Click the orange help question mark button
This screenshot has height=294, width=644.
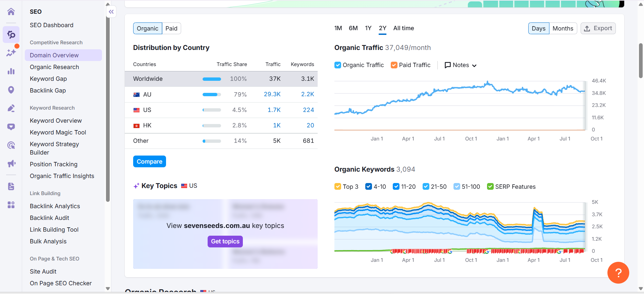coord(618,273)
